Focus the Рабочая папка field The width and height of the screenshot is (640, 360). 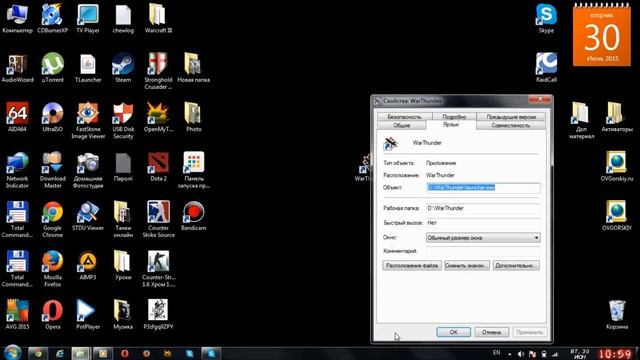pos(483,208)
